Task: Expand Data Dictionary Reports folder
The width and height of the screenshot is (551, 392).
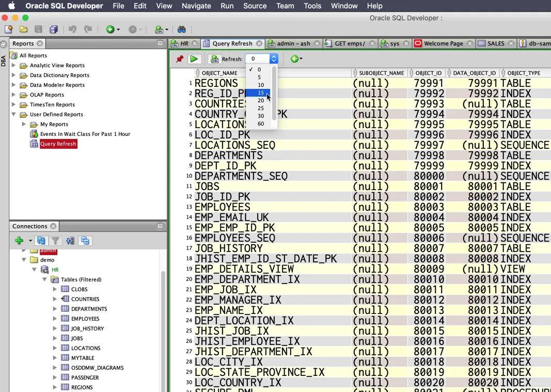Action: coord(14,75)
